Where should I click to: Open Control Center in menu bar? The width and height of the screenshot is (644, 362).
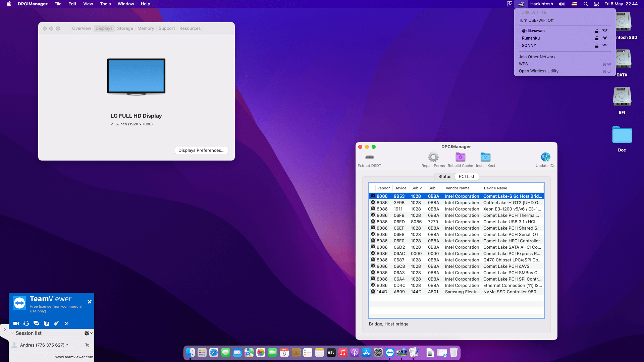(596, 4)
